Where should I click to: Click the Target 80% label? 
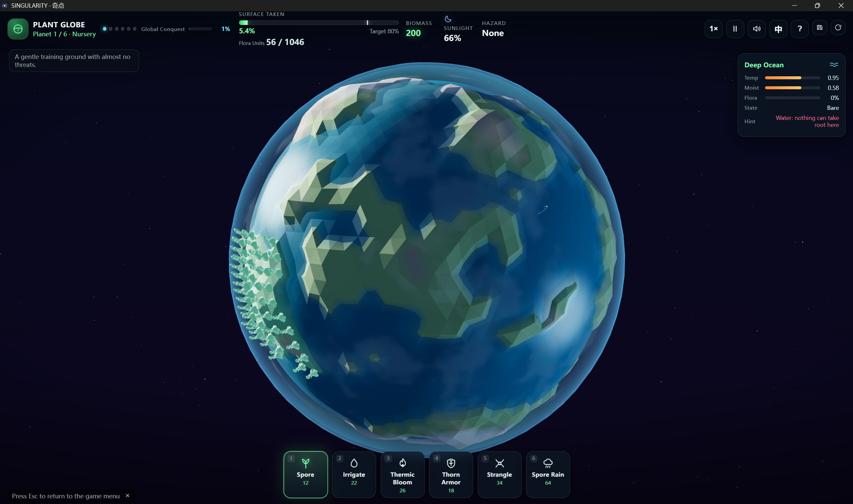click(384, 31)
